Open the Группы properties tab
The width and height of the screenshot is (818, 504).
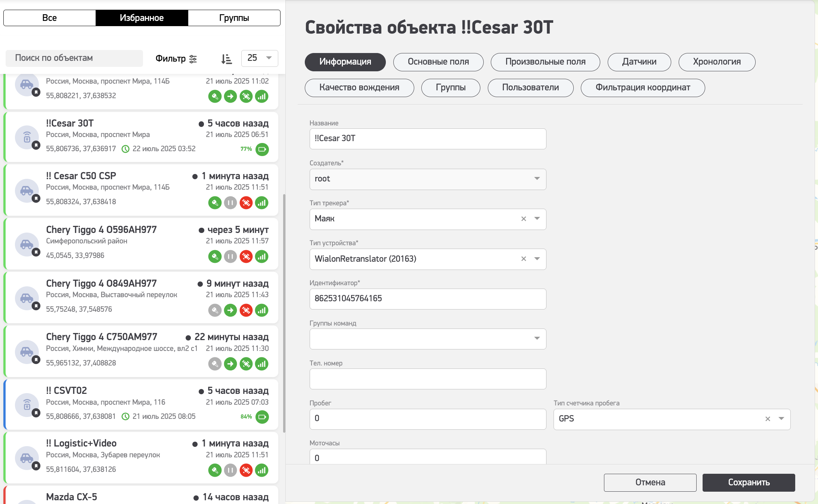pyautogui.click(x=451, y=88)
